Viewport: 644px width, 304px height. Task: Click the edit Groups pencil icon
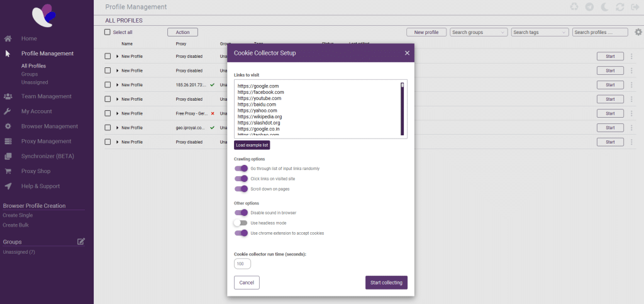(80, 241)
